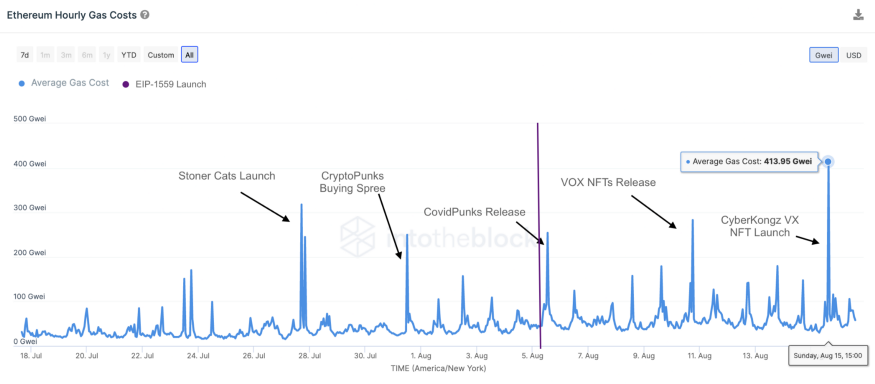Toggle the purple EIP-1559 Launch legend dot

tap(126, 84)
